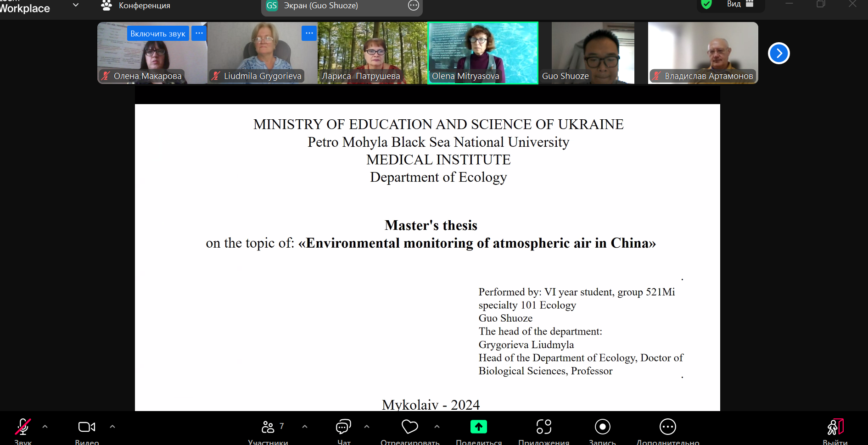
Task: Click the green security shield icon
Action: point(707,4)
